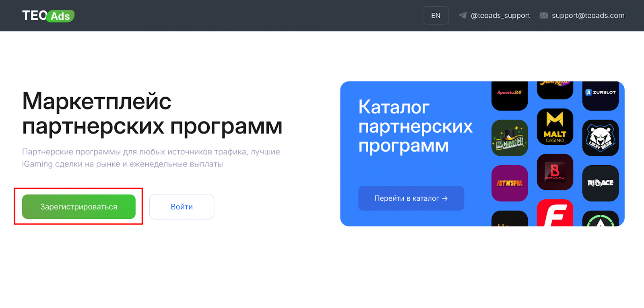This screenshot has height=308, width=644.
Task: Click the TEO Ads logo
Action: pos(48,16)
